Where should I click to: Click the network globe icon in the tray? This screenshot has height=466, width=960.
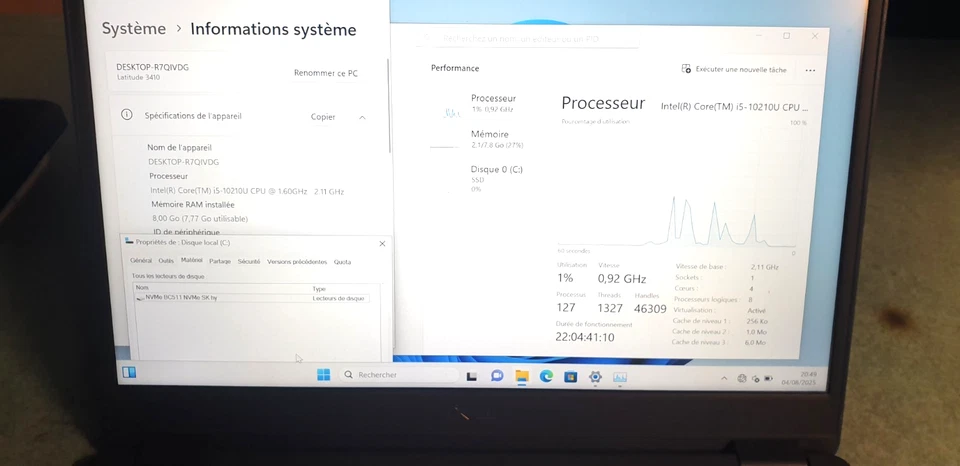741,378
